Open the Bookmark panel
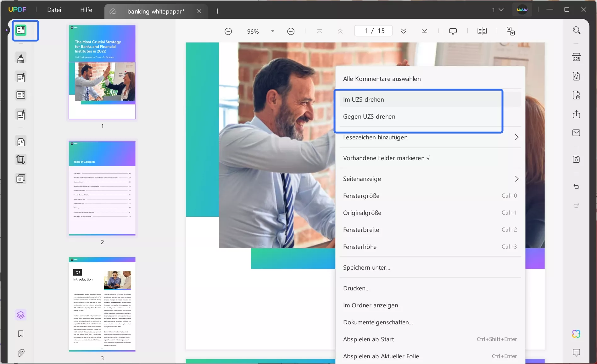Screen dimensions: 597x364 point(21,334)
